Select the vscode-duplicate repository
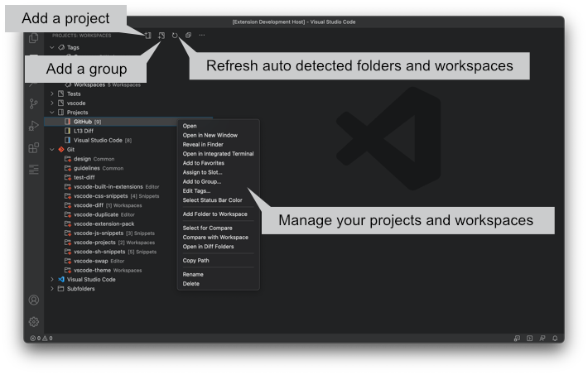 point(111,214)
